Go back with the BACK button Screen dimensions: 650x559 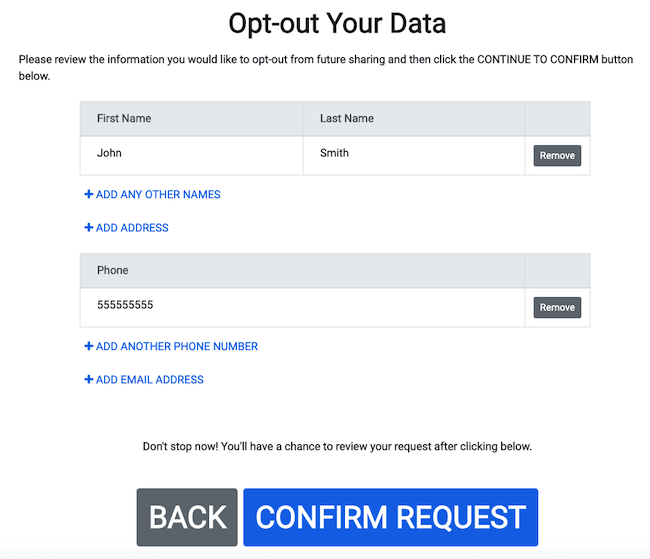(187, 517)
